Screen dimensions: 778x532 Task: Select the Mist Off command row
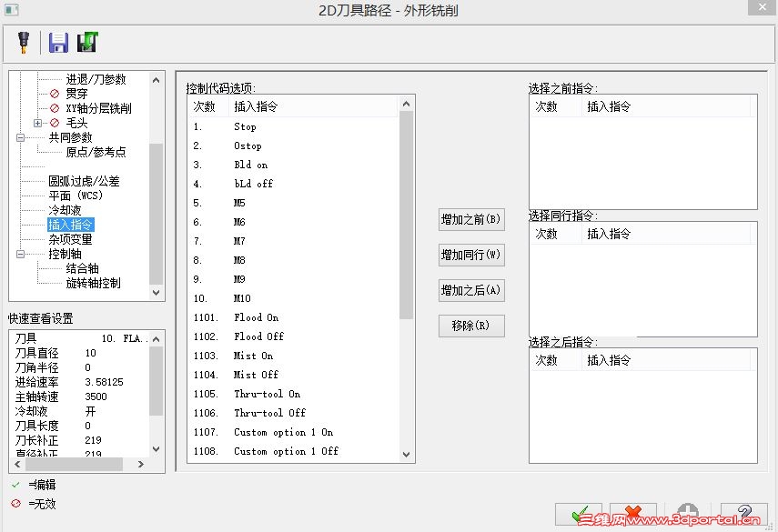(293, 375)
